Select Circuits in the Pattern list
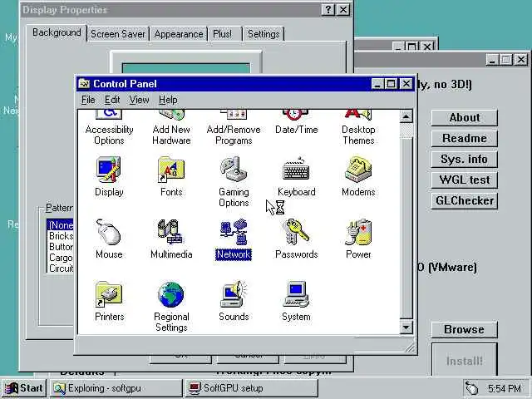 coord(61,268)
